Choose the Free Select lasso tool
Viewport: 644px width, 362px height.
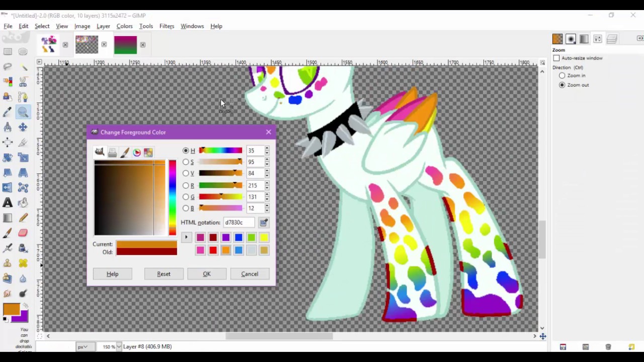point(8,66)
